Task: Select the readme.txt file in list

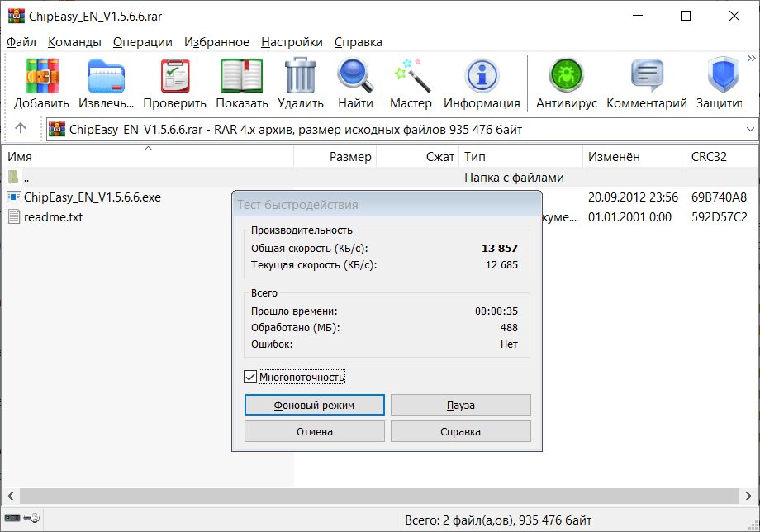Action: (x=53, y=217)
